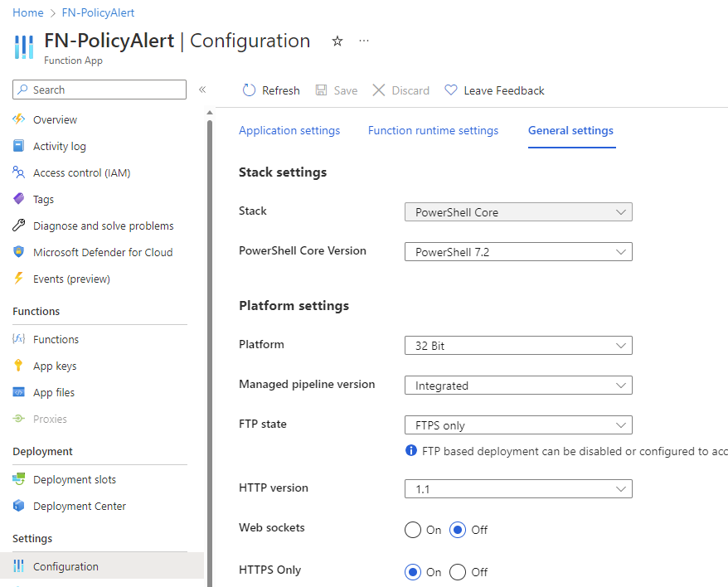728x587 pixels.
Task: Switch to Application settings tab
Action: [x=289, y=130]
